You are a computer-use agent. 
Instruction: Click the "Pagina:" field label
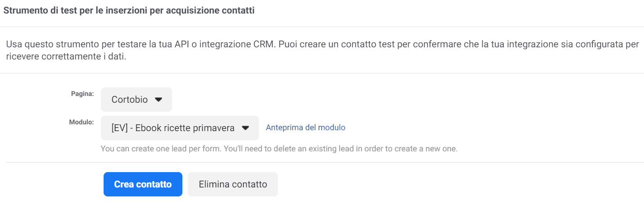coord(82,94)
